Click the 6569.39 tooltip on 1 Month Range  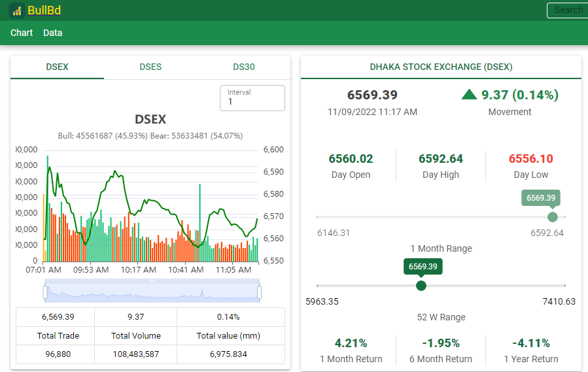point(541,197)
